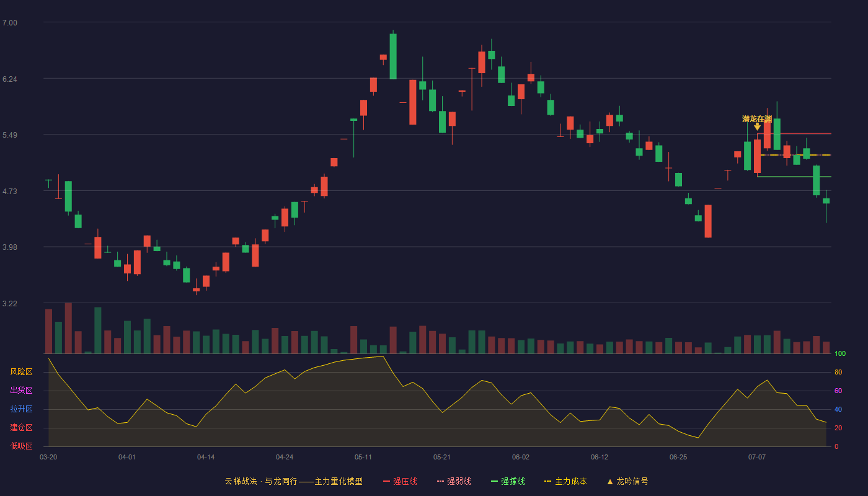Click the 5.49 price axis label

coord(9,135)
